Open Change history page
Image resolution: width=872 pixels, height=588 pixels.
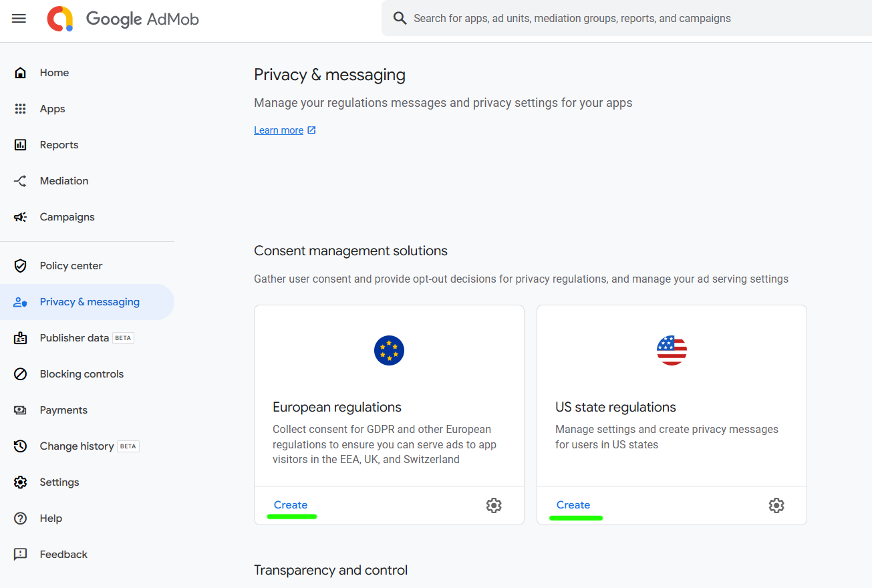pos(76,446)
